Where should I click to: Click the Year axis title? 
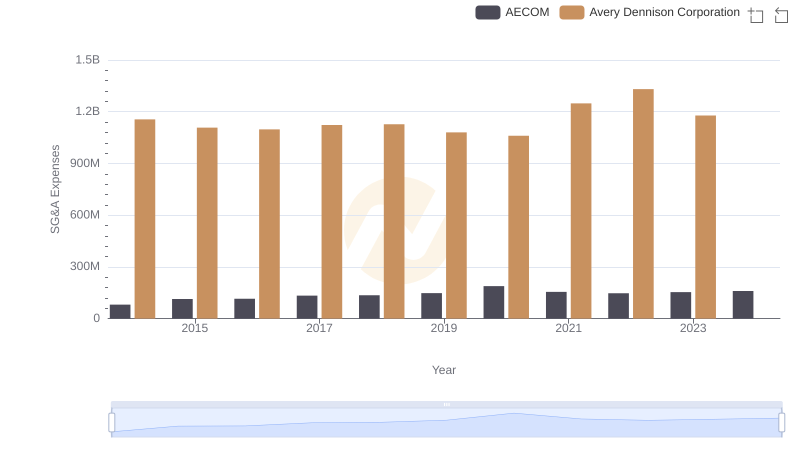point(444,370)
